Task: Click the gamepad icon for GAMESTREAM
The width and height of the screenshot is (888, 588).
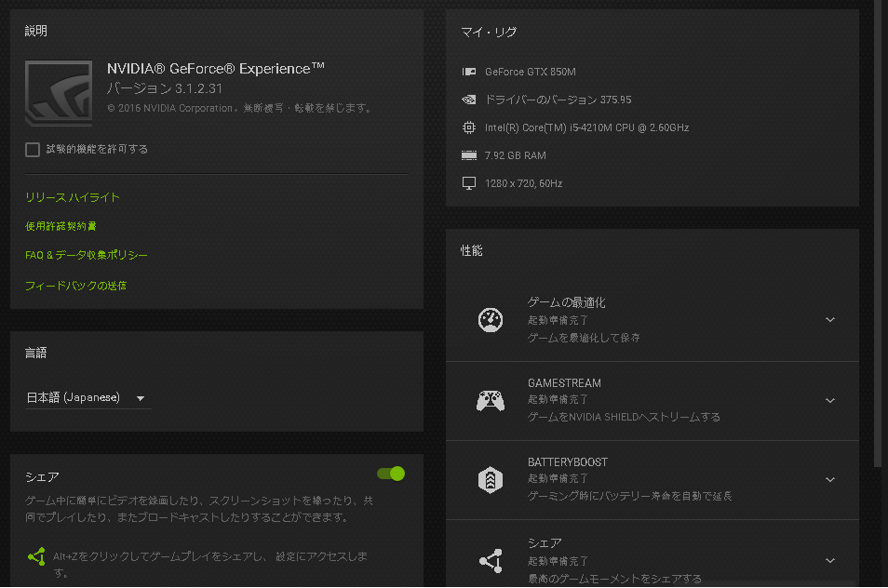Action: 491,401
